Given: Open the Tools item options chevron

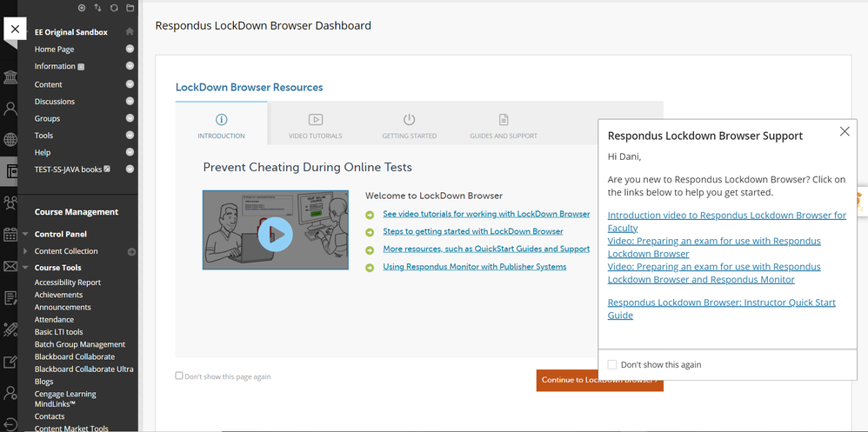Looking at the screenshot, I should (x=130, y=135).
